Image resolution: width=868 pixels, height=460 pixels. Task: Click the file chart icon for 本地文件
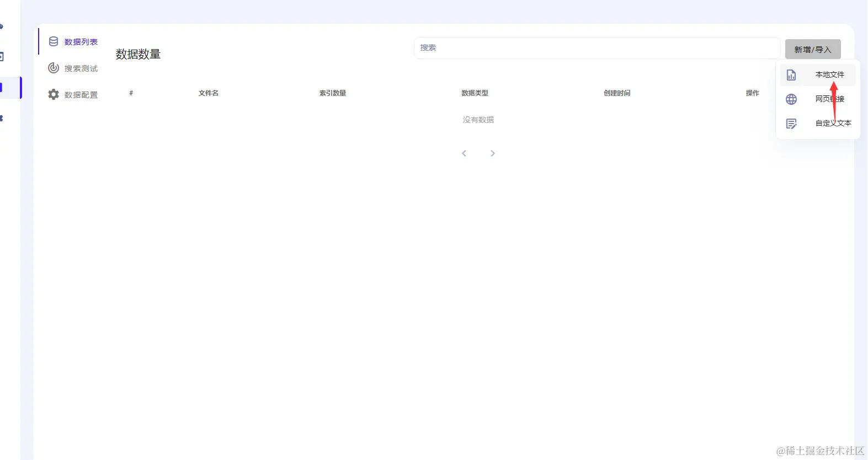(791, 75)
